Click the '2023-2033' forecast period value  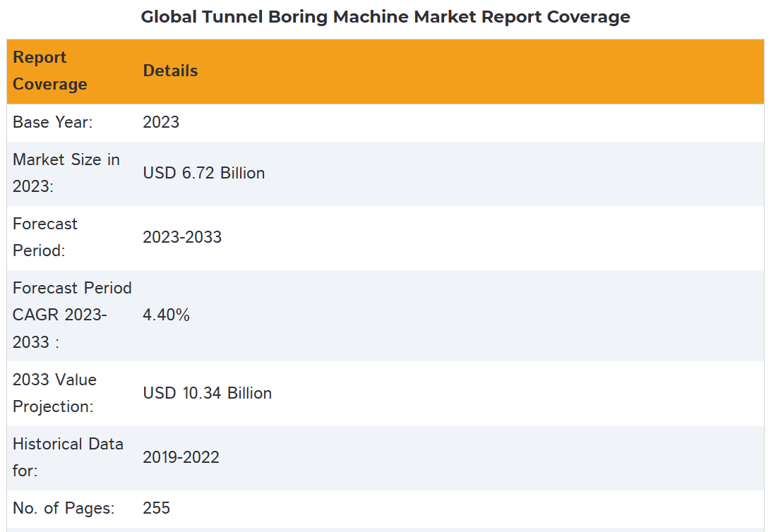182,237
